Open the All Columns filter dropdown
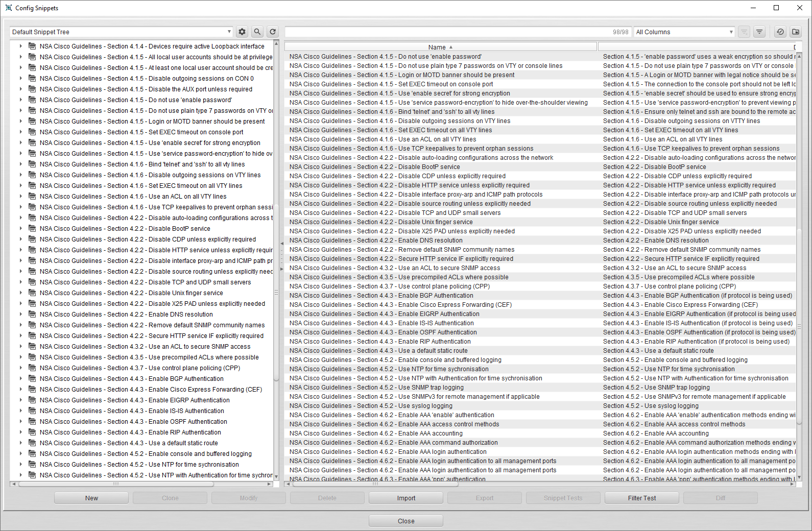 [684, 32]
